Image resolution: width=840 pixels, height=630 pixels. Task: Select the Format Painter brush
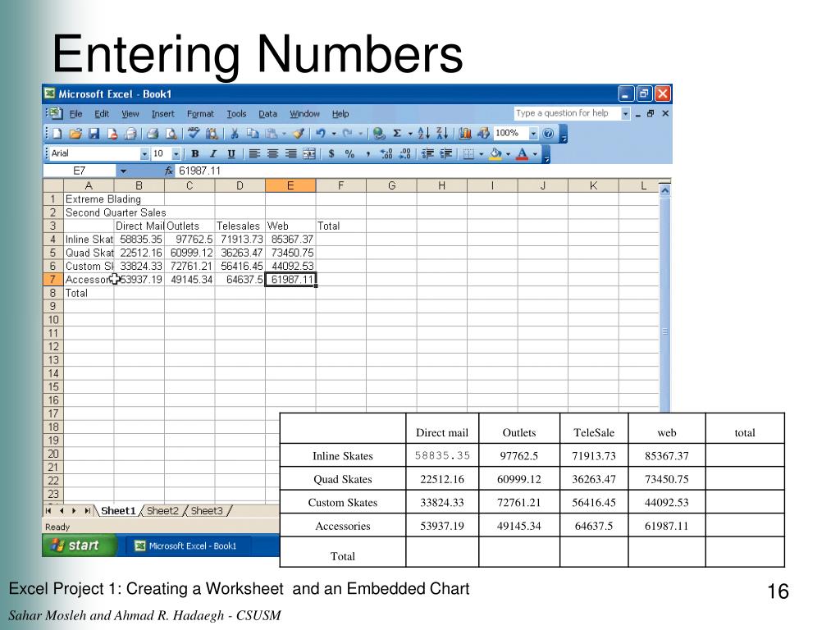[299, 134]
